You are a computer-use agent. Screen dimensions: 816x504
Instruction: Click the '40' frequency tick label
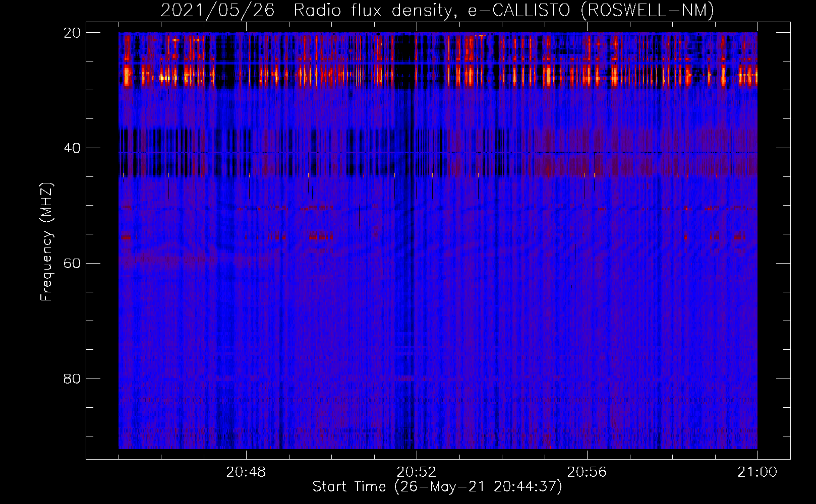click(72, 148)
